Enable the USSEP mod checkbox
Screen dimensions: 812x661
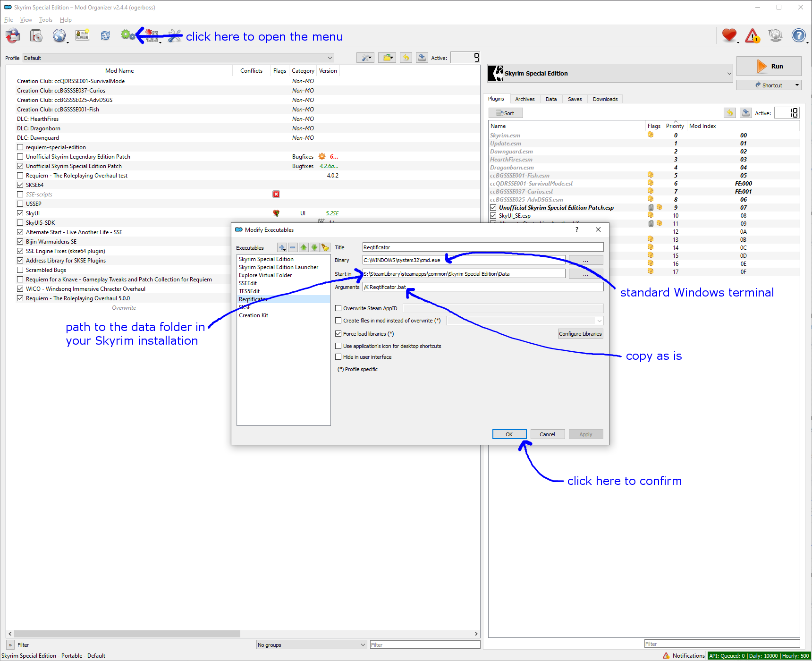pyautogui.click(x=20, y=204)
